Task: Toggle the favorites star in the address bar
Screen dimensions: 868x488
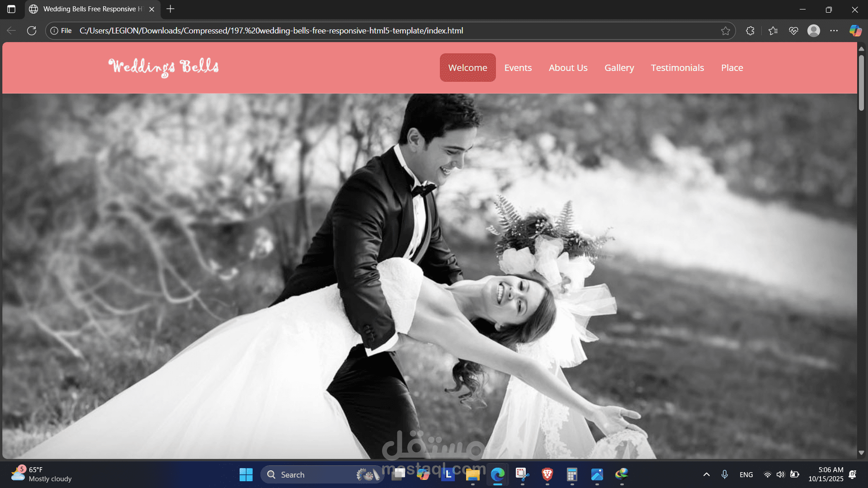Action: 726,31
